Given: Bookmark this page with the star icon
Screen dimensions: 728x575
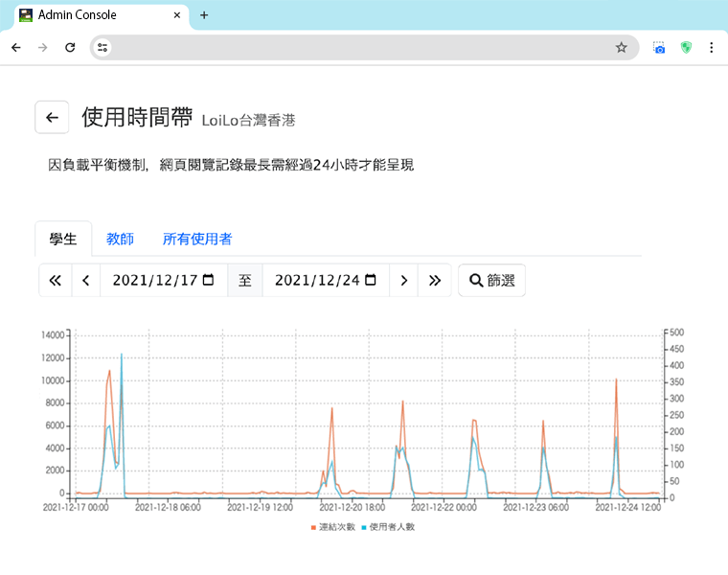Looking at the screenshot, I should 622,47.
